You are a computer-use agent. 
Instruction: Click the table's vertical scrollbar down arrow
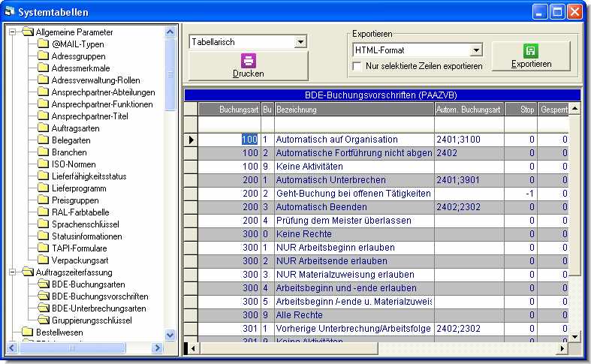point(575,335)
